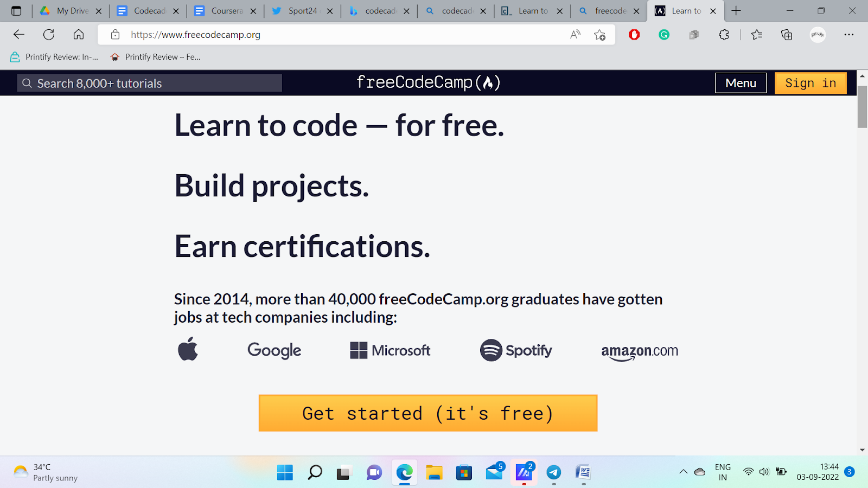Viewport: 868px width, 488px height.
Task: Switch input language from ENG IN
Action: pyautogui.click(x=723, y=472)
